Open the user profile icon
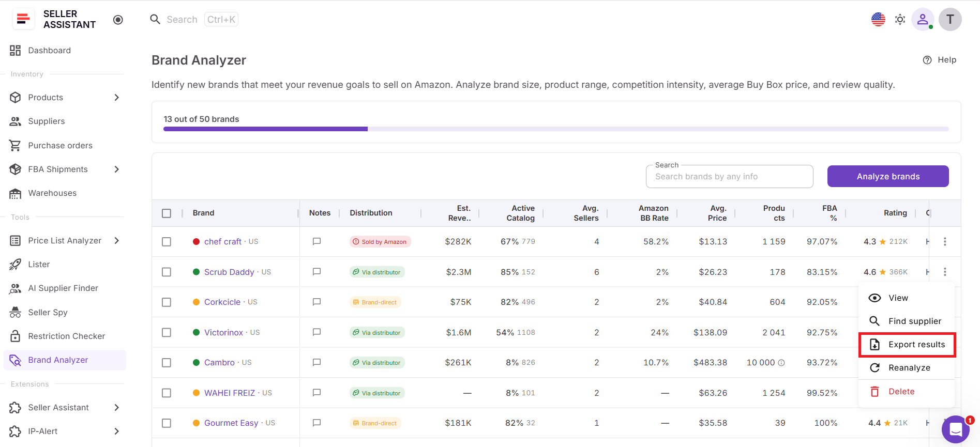 tap(923, 20)
